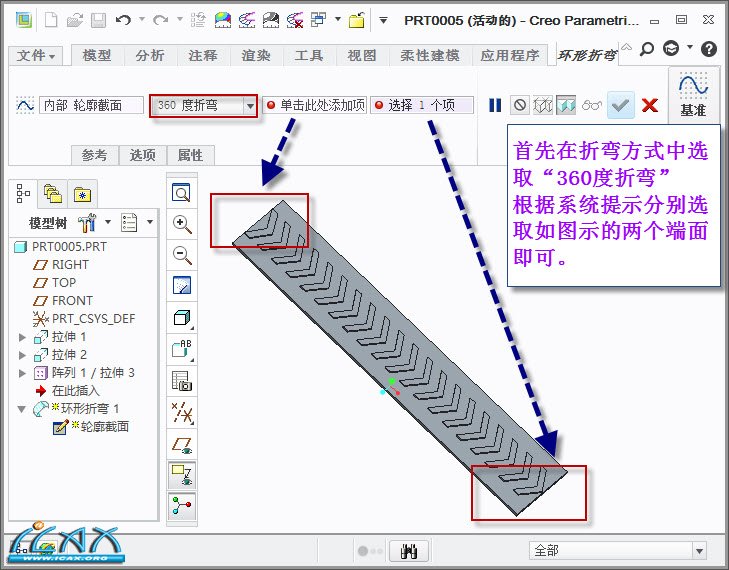The width and height of the screenshot is (729, 570).
Task: Open the 选项 dashboard panel
Action: [142, 155]
